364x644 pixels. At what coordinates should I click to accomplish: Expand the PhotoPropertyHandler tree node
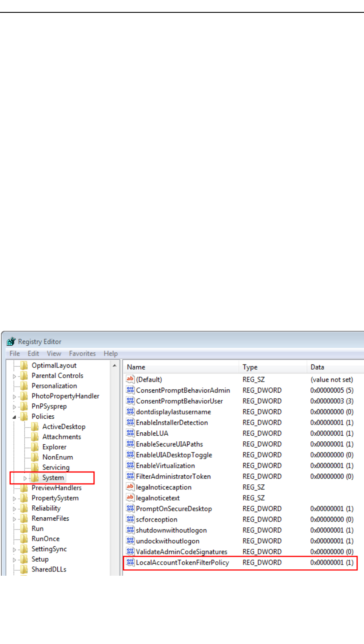(x=15, y=396)
